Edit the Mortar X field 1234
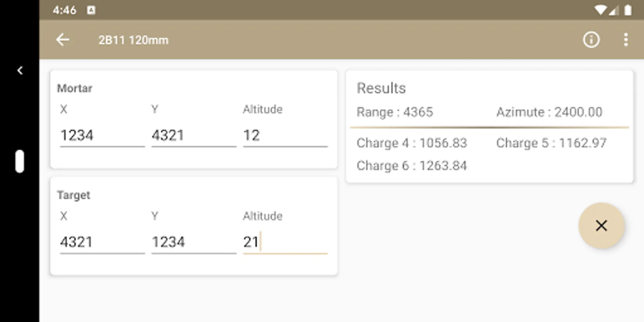 (102, 136)
